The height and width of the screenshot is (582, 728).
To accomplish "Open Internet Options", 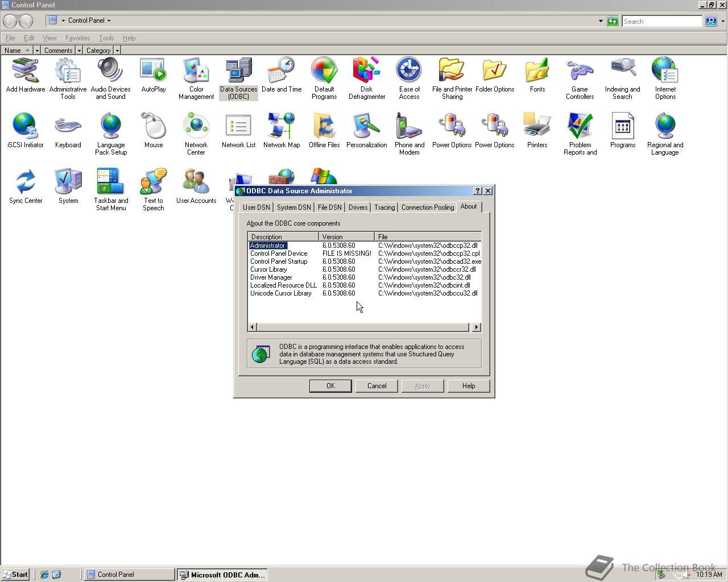I will [x=665, y=78].
